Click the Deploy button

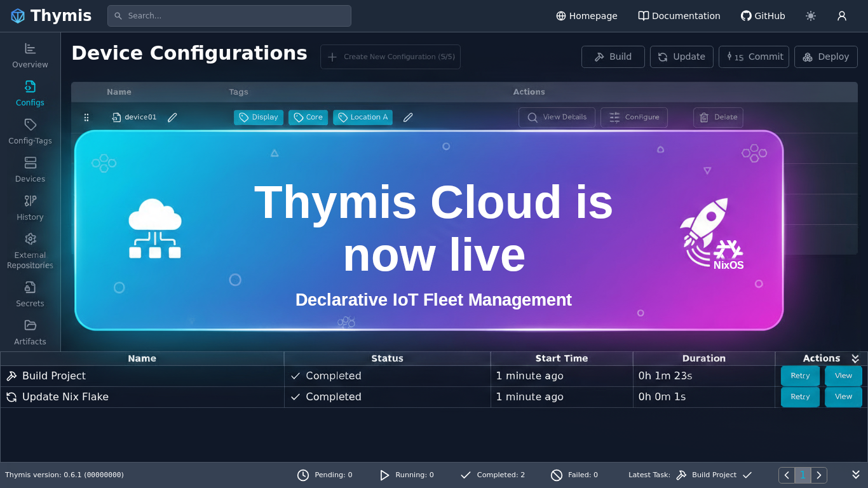[x=826, y=57]
